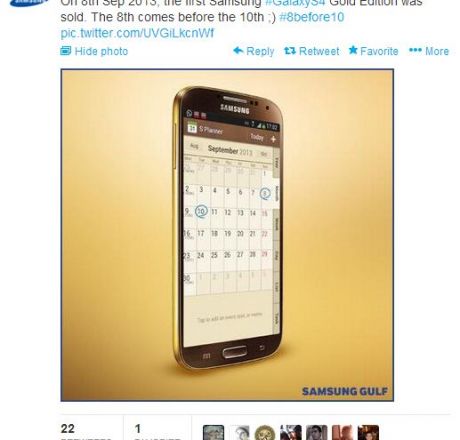View the 1 favorite count
Image resolution: width=460 pixels, height=440 pixels.
tap(138, 429)
